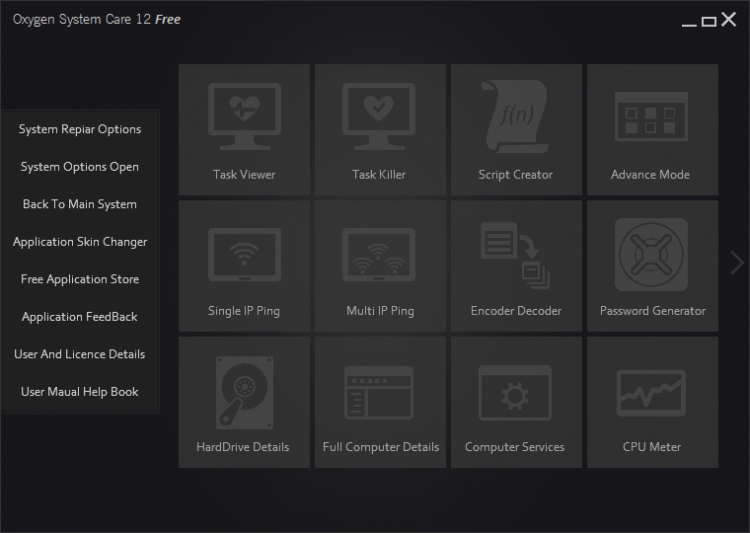750x533 pixels.
Task: Open Application Skin Changer
Action: (x=80, y=242)
